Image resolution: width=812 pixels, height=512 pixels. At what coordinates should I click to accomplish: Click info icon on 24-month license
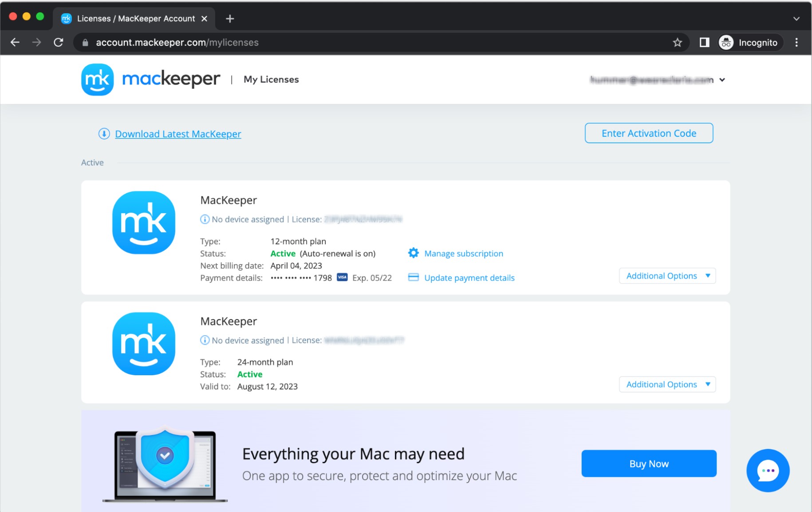(x=205, y=340)
